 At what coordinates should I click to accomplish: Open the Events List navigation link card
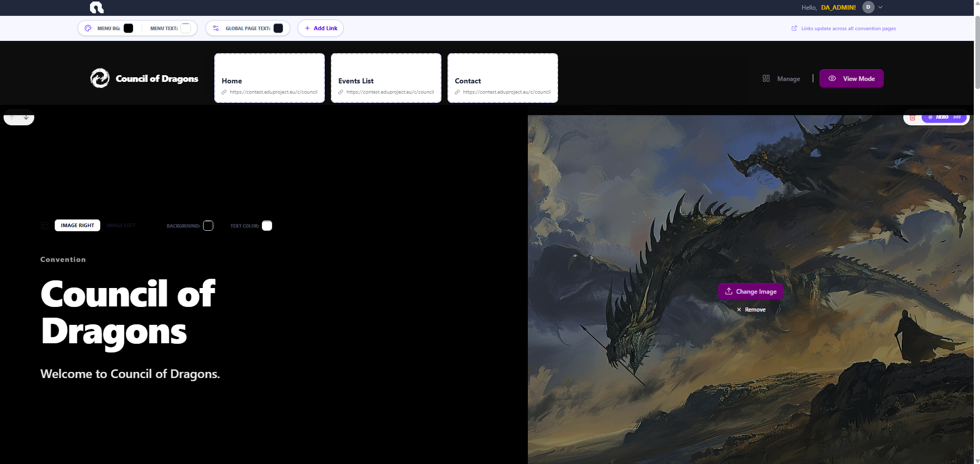click(386, 78)
